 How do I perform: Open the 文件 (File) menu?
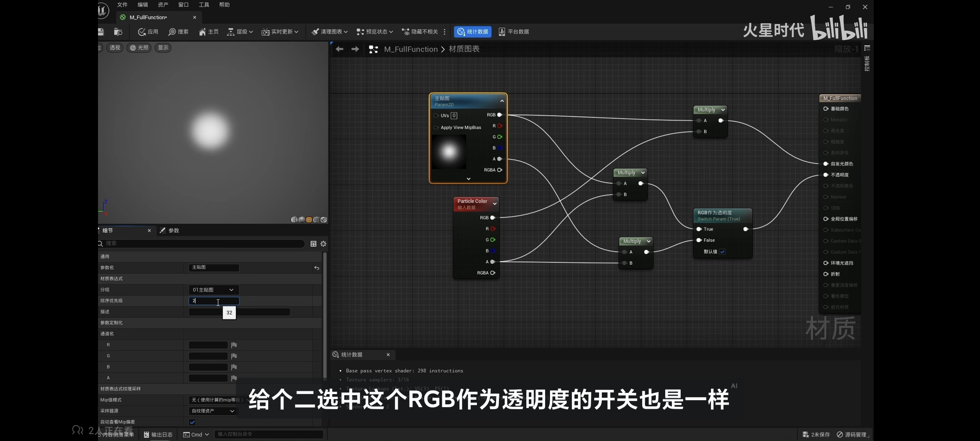(122, 5)
